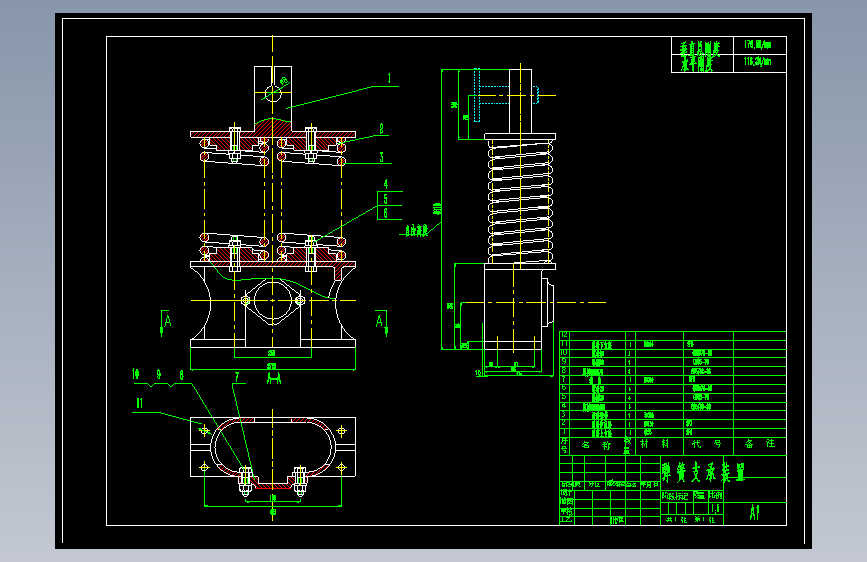Click the 共1张 第1张 sheet count text
The image size is (867, 562).
tap(691, 520)
